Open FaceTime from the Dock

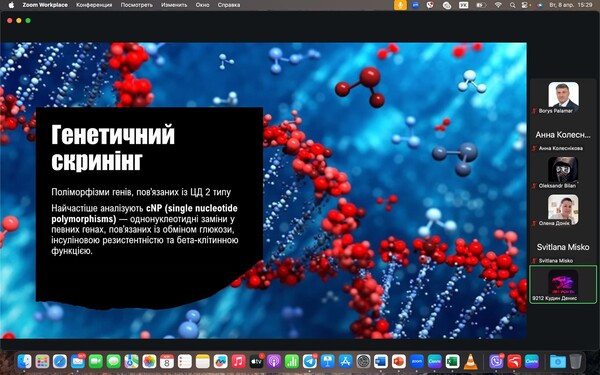click(96, 361)
